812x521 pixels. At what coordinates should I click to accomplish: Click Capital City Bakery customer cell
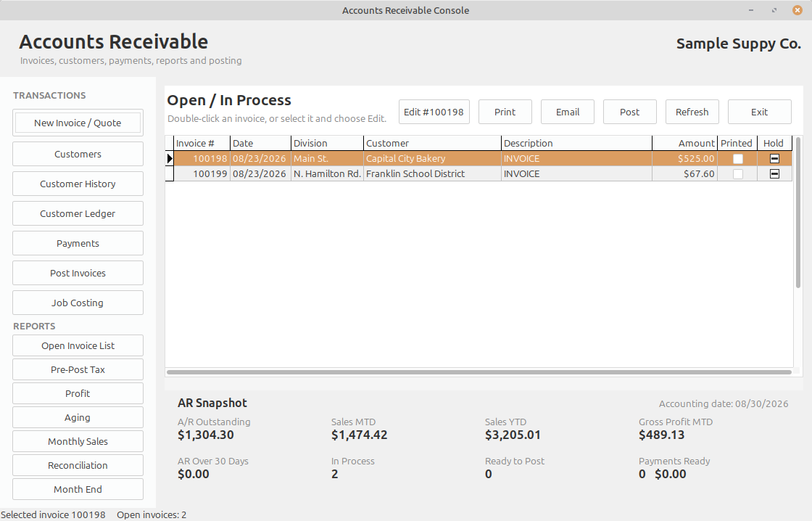(432, 159)
